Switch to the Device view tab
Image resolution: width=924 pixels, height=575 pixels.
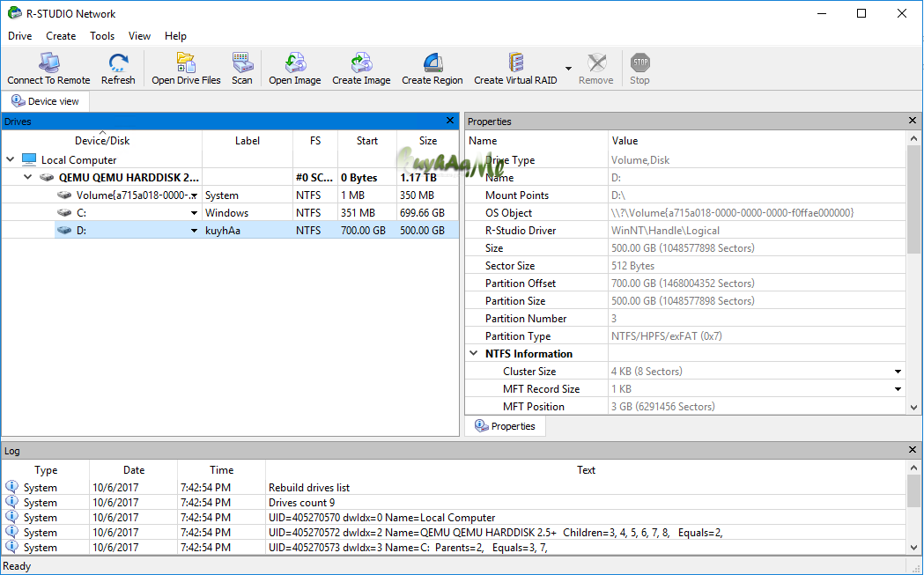[x=45, y=101]
